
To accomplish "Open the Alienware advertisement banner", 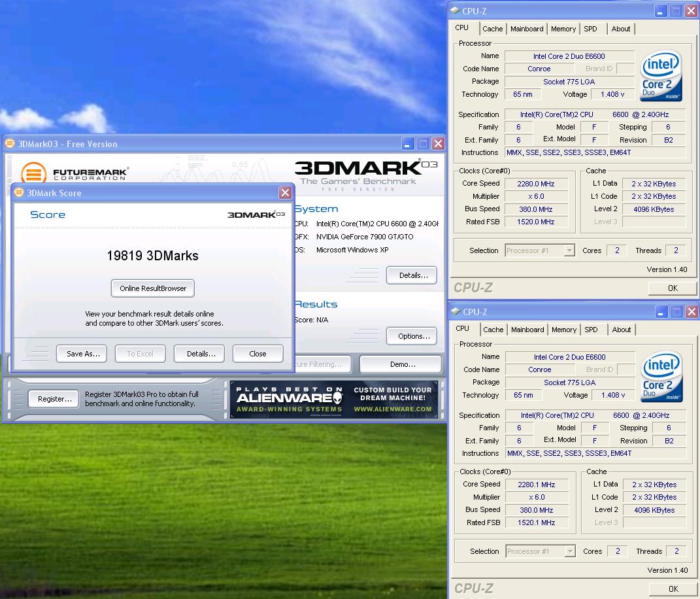I will coord(334,400).
